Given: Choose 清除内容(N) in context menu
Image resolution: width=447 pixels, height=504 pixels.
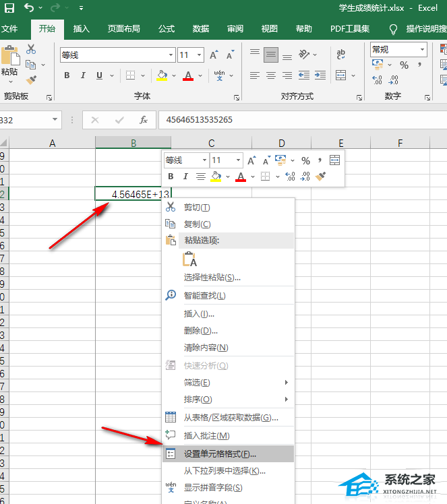Looking at the screenshot, I should [x=228, y=348].
